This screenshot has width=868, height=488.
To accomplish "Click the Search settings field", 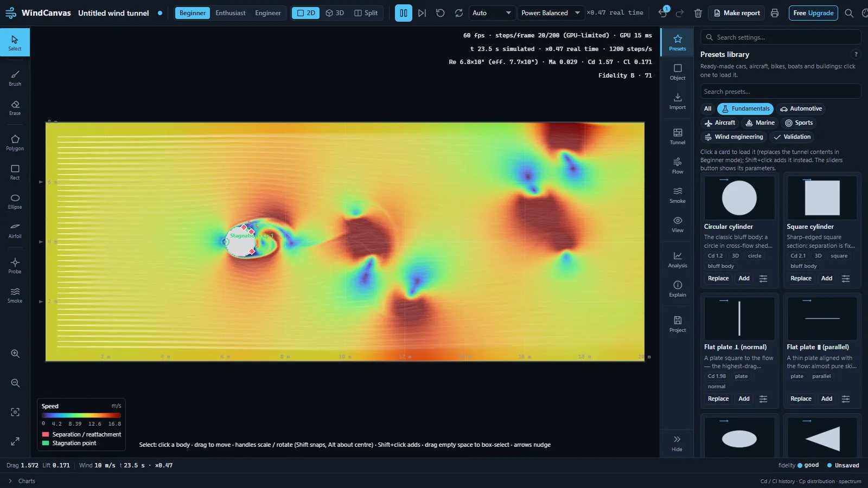I will (x=781, y=37).
